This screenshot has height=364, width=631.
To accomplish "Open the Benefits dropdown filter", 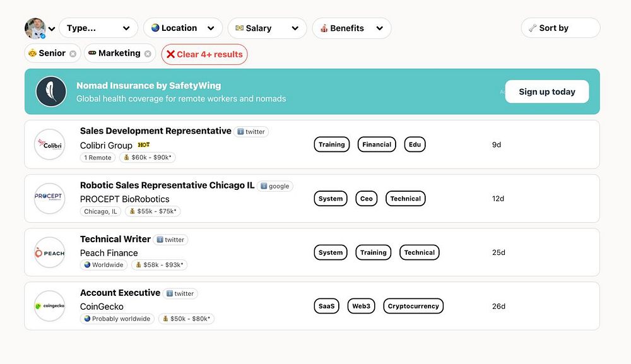I will pyautogui.click(x=351, y=28).
